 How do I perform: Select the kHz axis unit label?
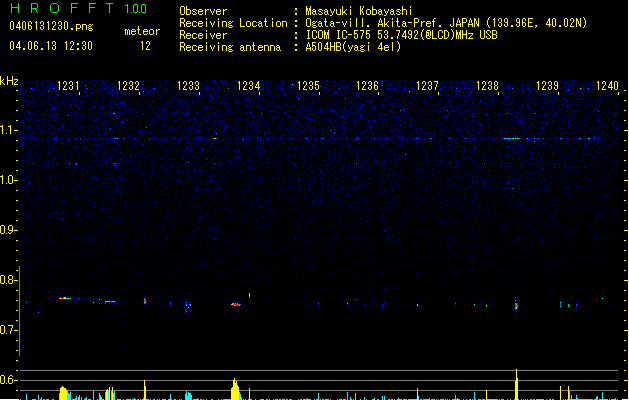9,81
